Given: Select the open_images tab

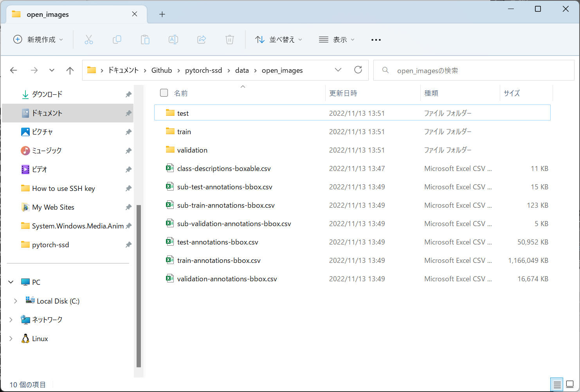Looking at the screenshot, I should (x=77, y=14).
